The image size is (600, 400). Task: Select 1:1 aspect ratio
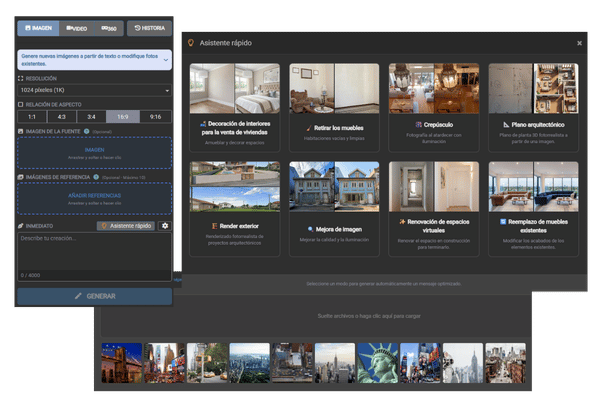(32, 117)
